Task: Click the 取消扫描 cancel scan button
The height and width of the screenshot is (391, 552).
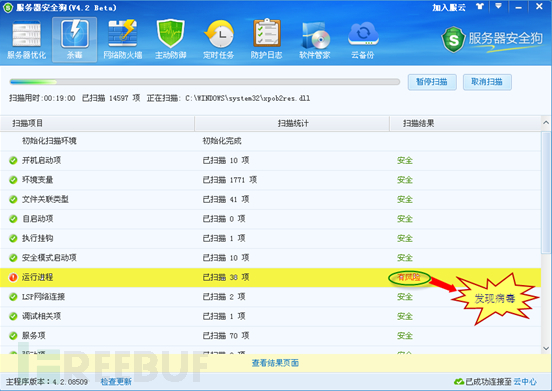Action: tap(487, 82)
